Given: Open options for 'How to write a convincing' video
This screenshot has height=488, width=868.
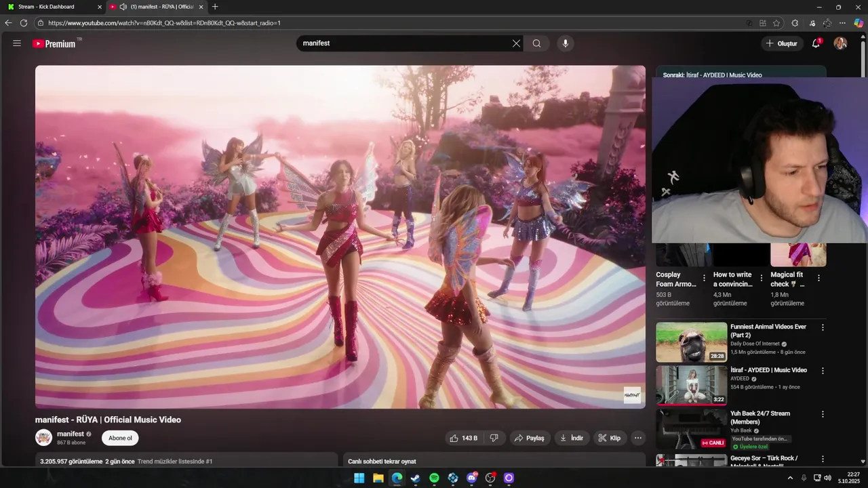Looking at the screenshot, I should [x=762, y=278].
